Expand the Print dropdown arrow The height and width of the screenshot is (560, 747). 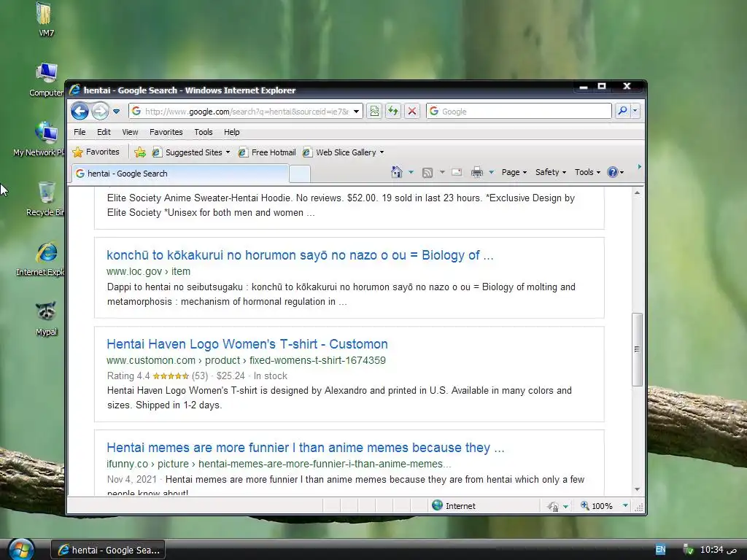click(491, 172)
